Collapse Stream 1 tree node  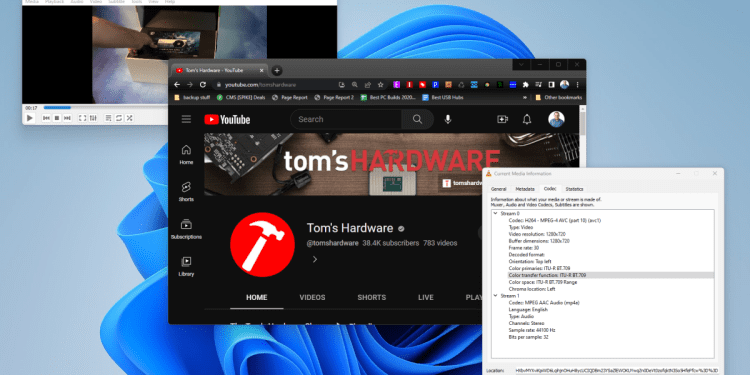click(496, 296)
